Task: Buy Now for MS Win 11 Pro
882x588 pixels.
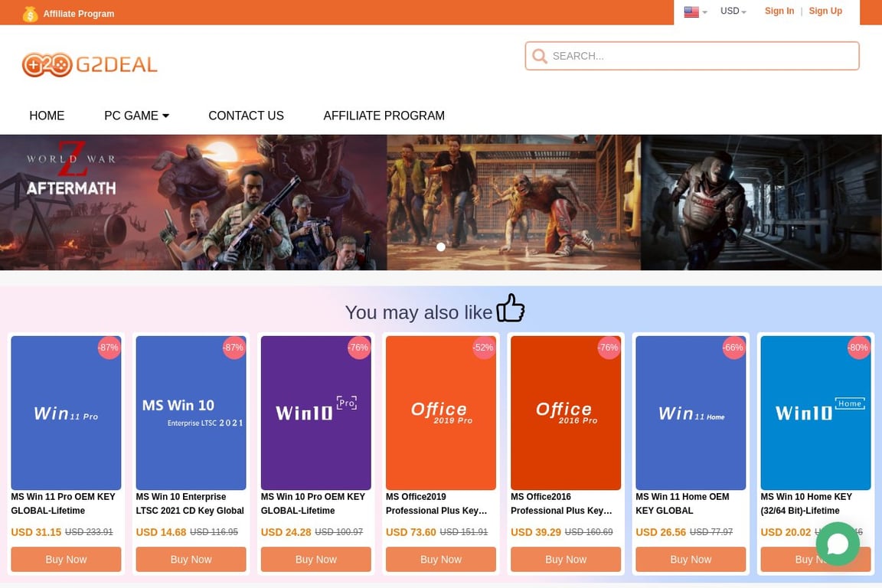Action: 66,560
